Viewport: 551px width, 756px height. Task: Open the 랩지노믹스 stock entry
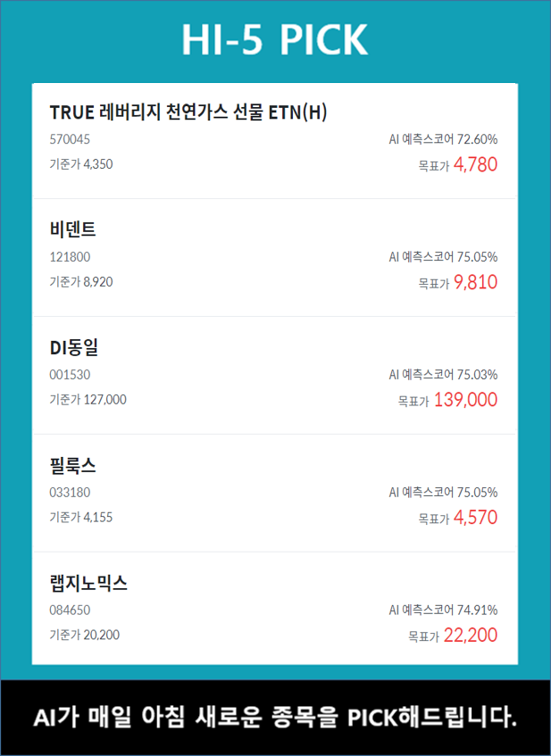click(x=89, y=583)
